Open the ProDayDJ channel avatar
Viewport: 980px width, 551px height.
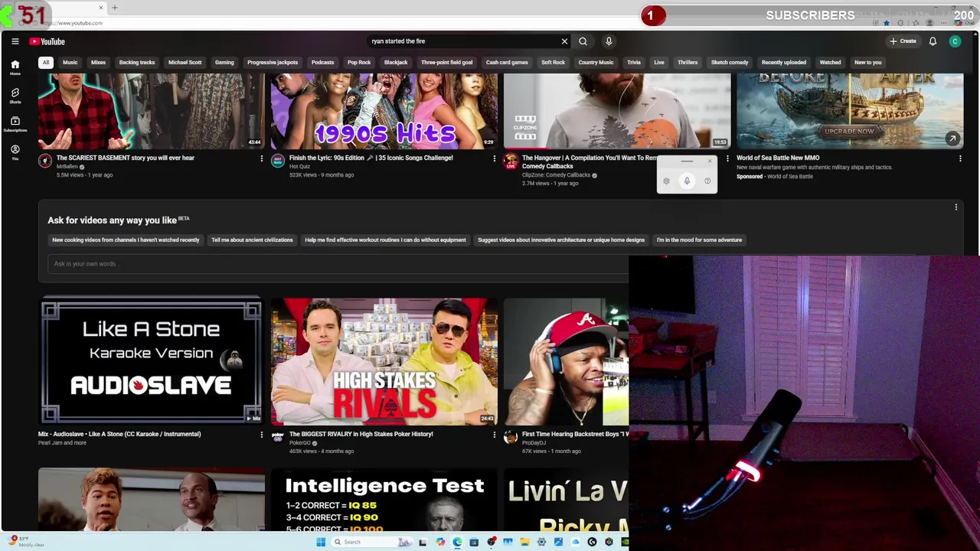click(x=511, y=437)
